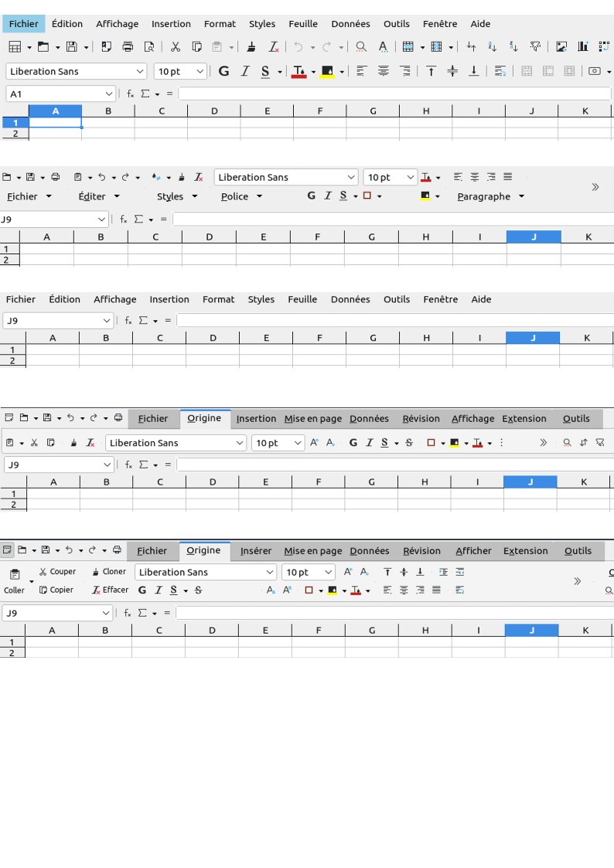Image resolution: width=614 pixels, height=868 pixels.
Task: Toggle large Underline S in topmost formatting bar
Action: point(265,71)
